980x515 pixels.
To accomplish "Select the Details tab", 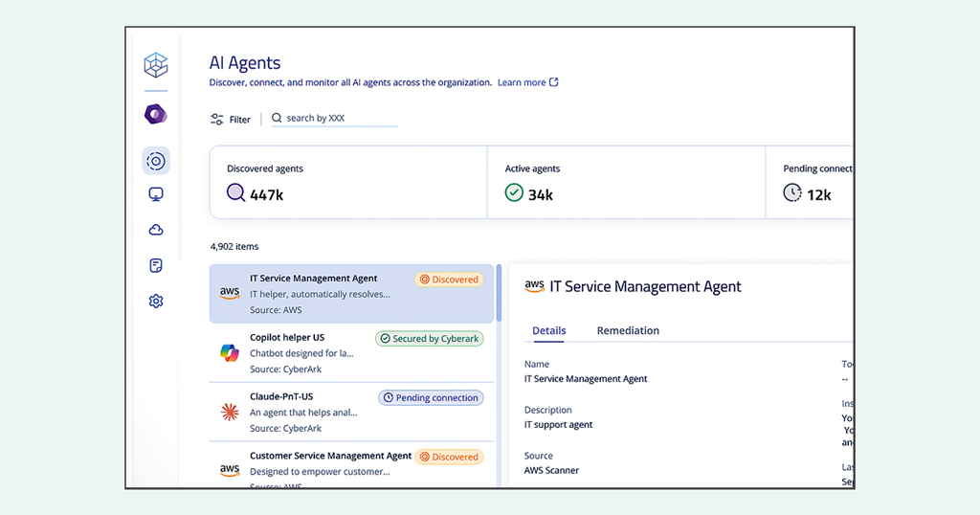I will coord(549,330).
